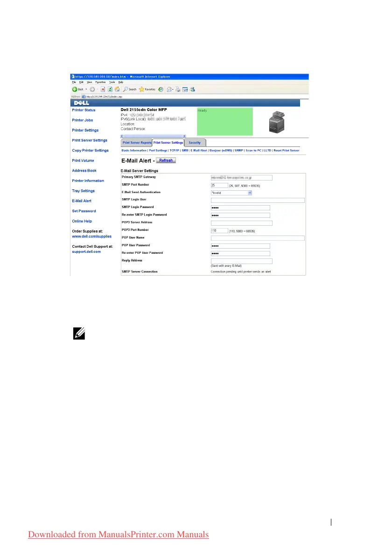This screenshot has width=392, height=556.
Task: Click the green Refresh page icon
Action: pyautogui.click(x=110, y=90)
